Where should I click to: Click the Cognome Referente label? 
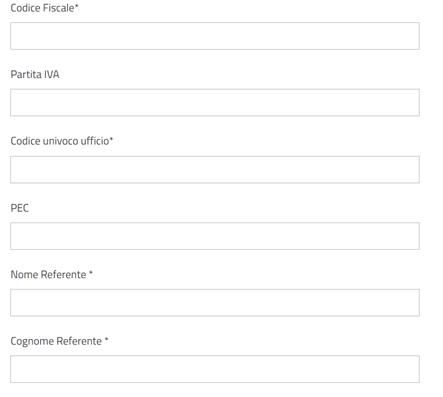coord(56,341)
